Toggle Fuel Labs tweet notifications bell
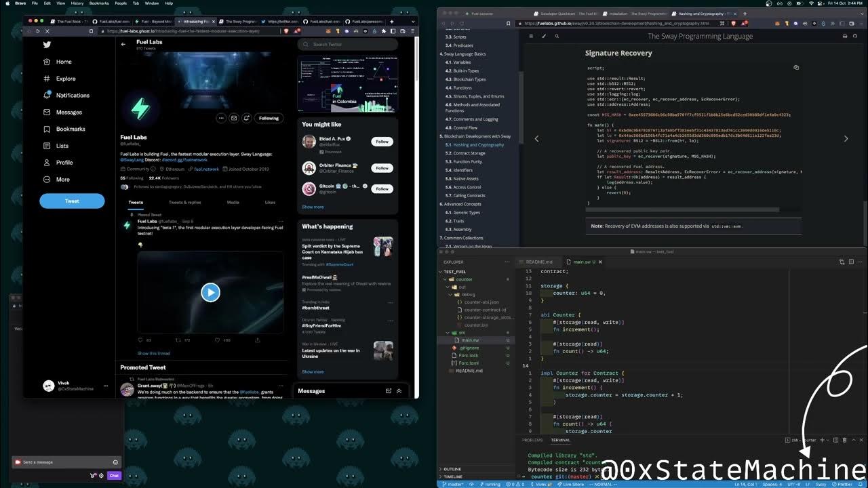868x488 pixels. 247,118
